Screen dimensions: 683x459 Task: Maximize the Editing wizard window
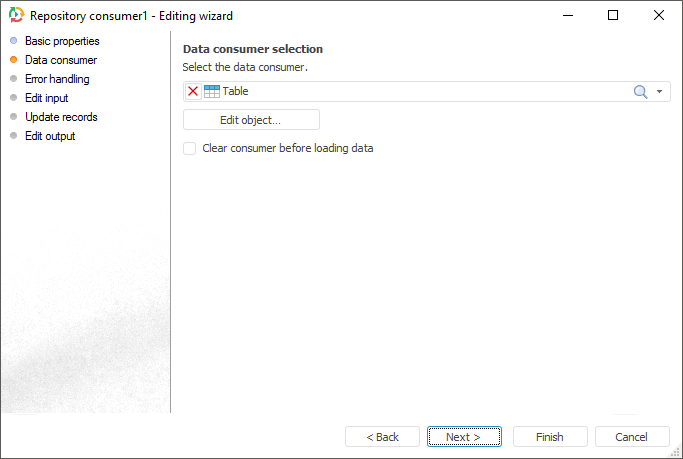pyautogui.click(x=613, y=16)
